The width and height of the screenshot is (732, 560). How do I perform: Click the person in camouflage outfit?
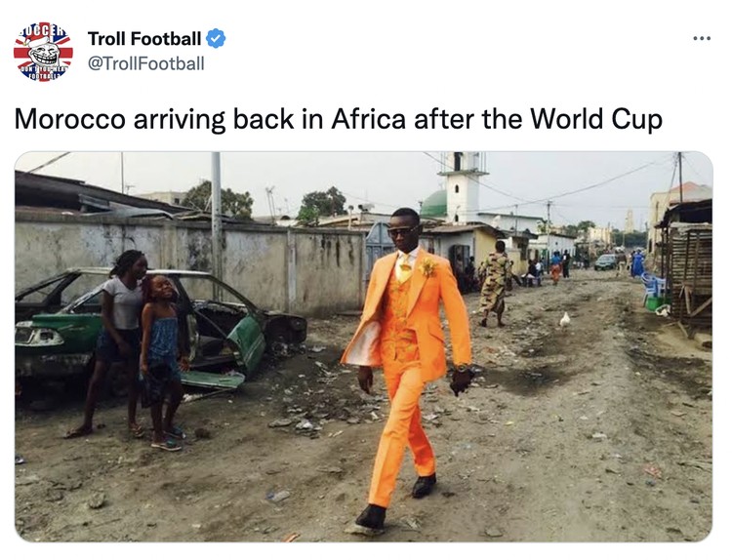click(494, 283)
